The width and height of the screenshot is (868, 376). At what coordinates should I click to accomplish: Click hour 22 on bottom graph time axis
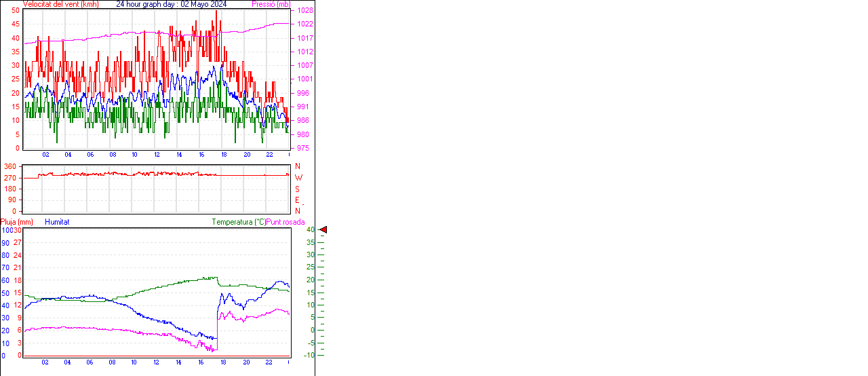[269, 362]
